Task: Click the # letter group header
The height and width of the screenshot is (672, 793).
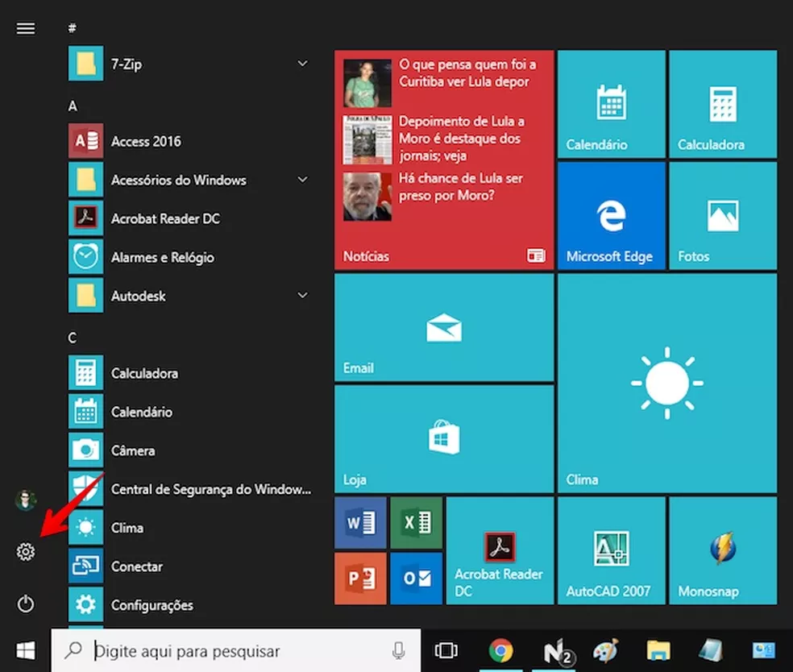Action: pos(73,28)
